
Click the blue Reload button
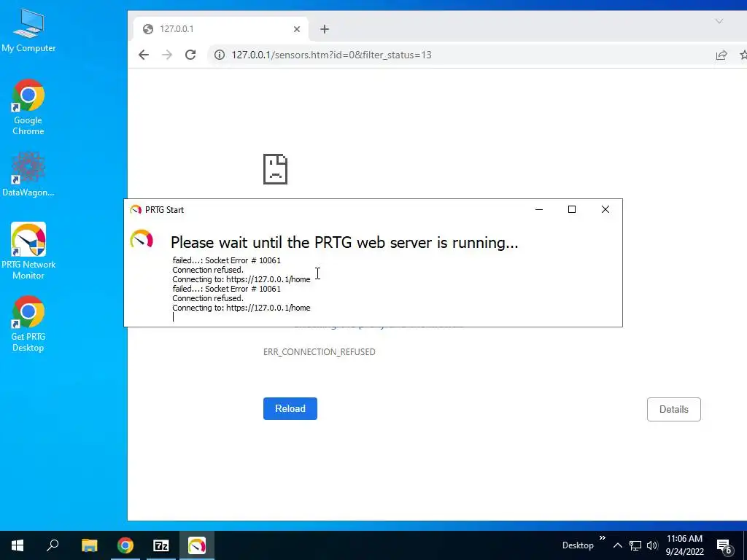(x=290, y=408)
